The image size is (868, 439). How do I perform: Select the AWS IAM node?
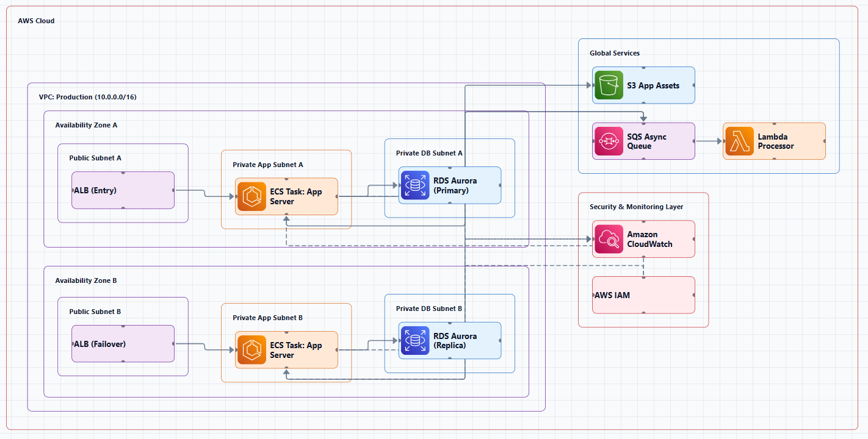click(643, 295)
